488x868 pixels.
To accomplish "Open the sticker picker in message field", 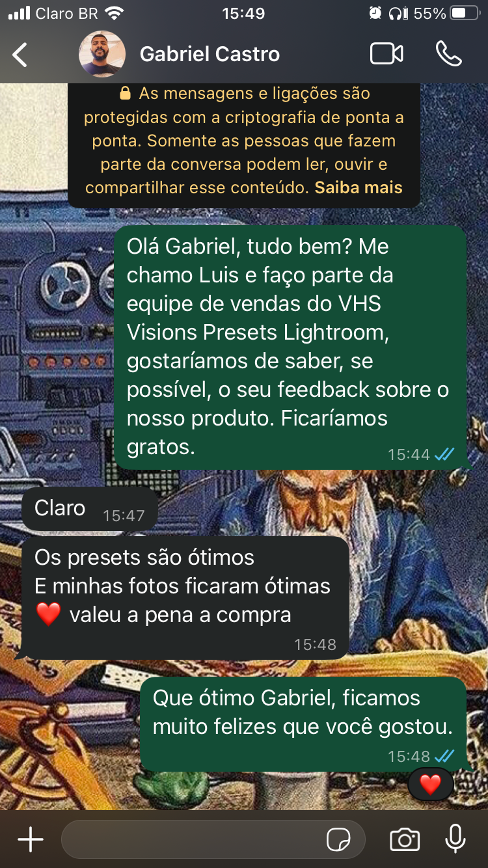I will [338, 840].
